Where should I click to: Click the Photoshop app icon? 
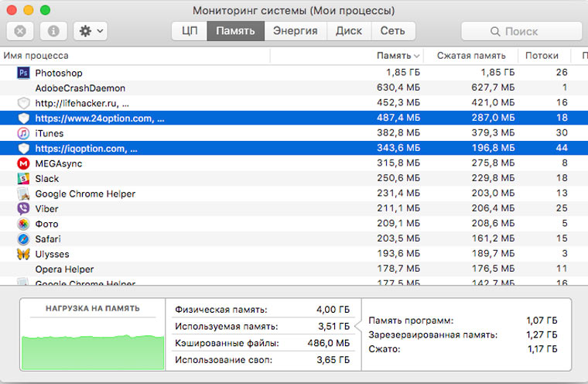coord(23,73)
